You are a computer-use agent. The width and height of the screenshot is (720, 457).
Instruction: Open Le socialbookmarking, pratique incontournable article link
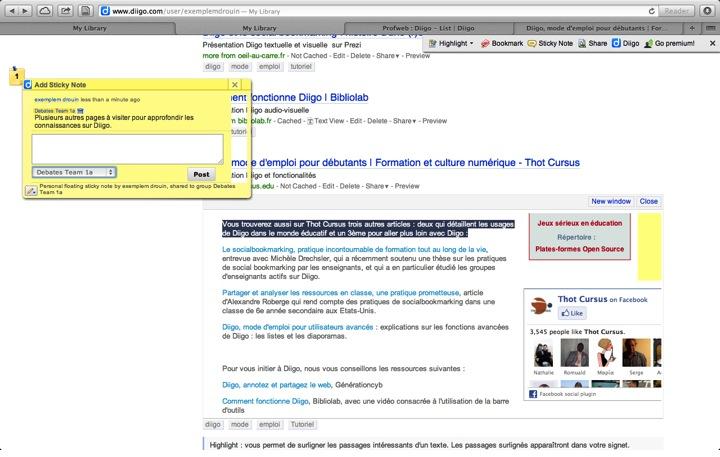pos(354,249)
